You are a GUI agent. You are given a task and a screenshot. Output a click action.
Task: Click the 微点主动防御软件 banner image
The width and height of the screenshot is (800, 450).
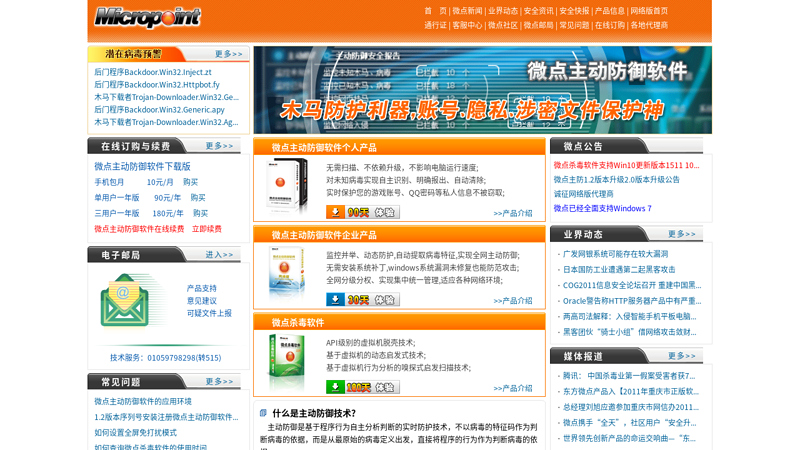pyautogui.click(x=482, y=90)
